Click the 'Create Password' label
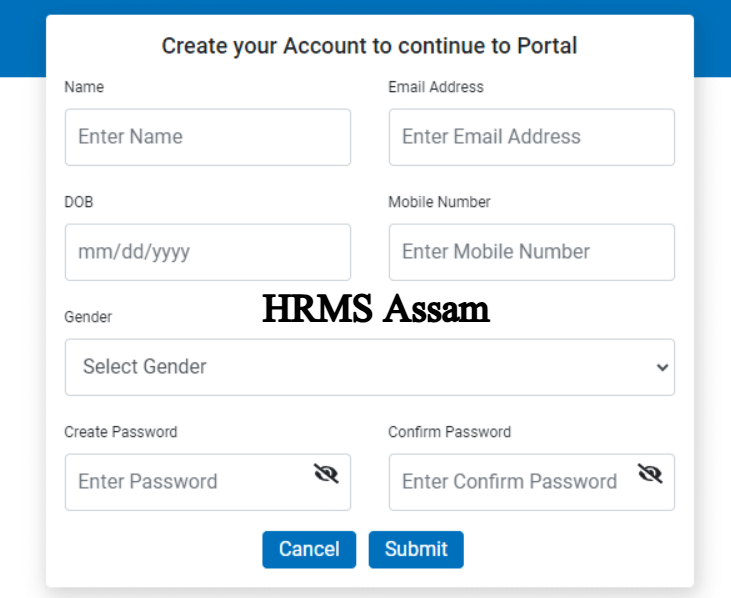Viewport: 731px width, 598px height. coord(121,432)
